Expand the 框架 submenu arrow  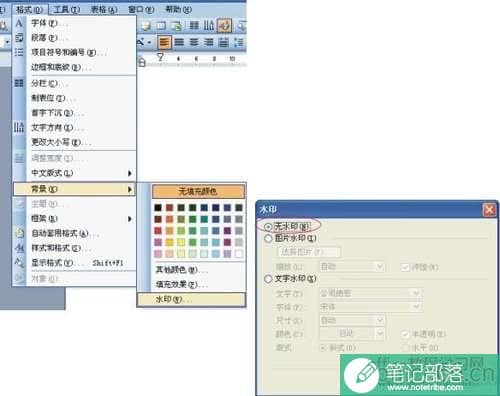(x=130, y=219)
